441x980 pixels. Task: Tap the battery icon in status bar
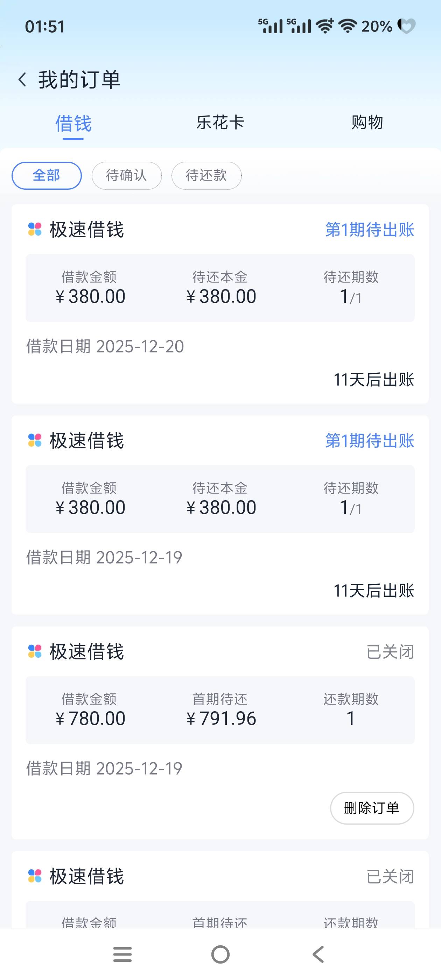406,26
